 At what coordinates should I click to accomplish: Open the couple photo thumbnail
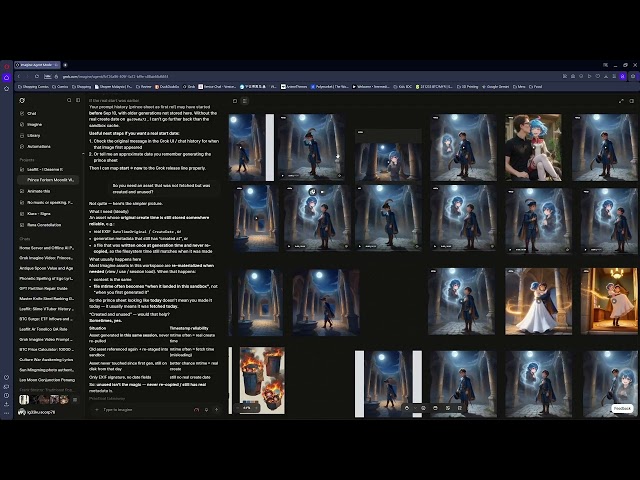[533, 147]
